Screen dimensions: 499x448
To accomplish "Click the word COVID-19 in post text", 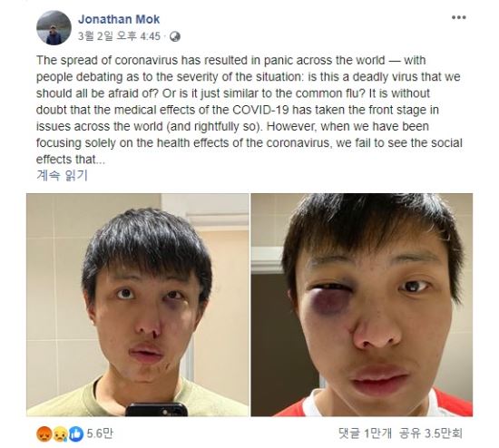I will [261, 110].
